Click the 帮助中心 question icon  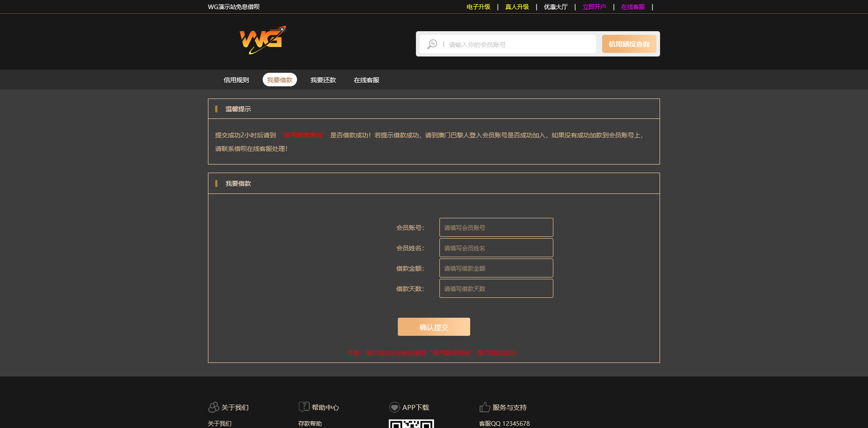[304, 407]
